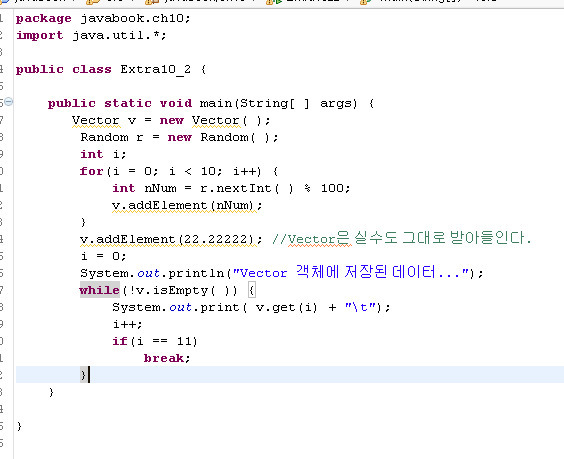Click the "if" keyword

point(119,341)
